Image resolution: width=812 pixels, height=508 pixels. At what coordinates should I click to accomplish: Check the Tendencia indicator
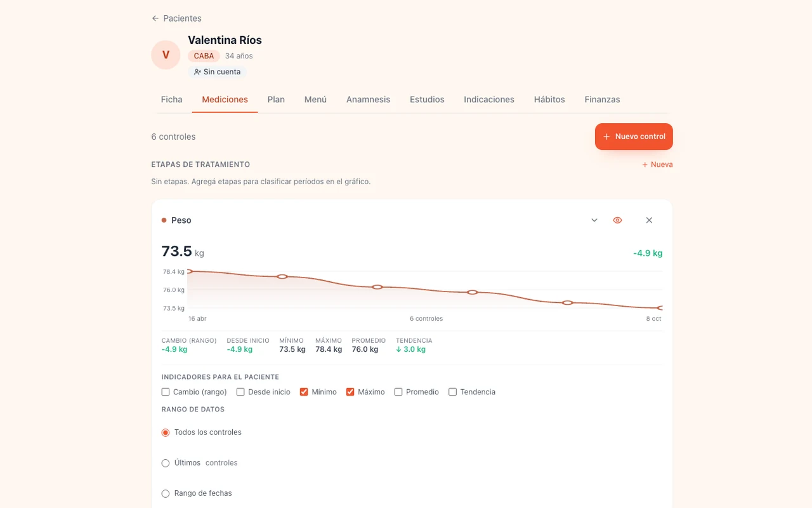point(452,392)
